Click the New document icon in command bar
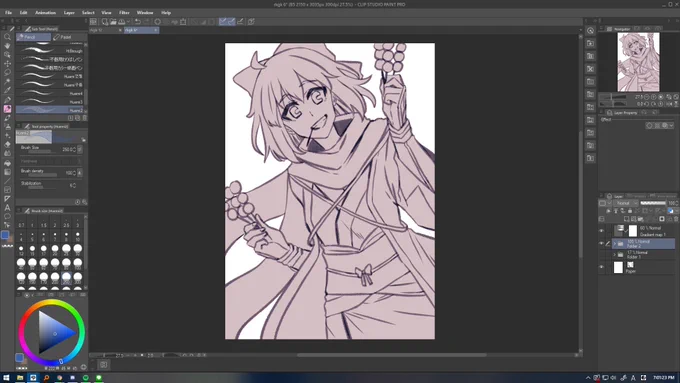 [105, 21]
